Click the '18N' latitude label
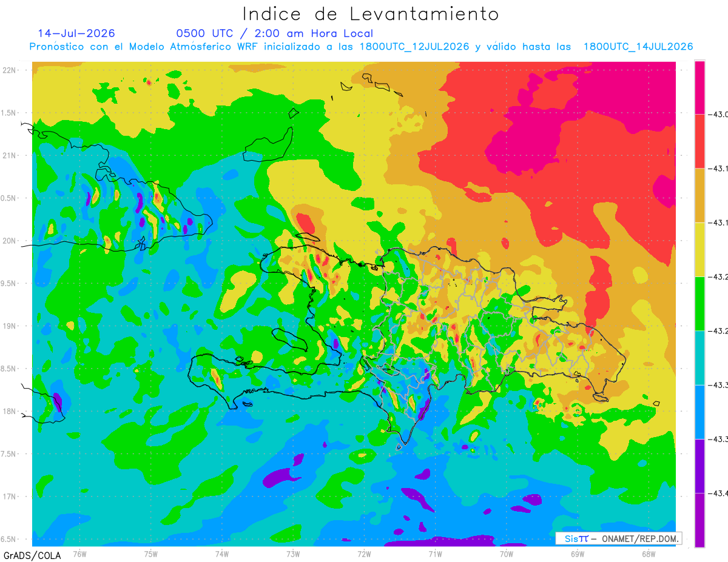This screenshot has height=562, width=728. click(9, 412)
